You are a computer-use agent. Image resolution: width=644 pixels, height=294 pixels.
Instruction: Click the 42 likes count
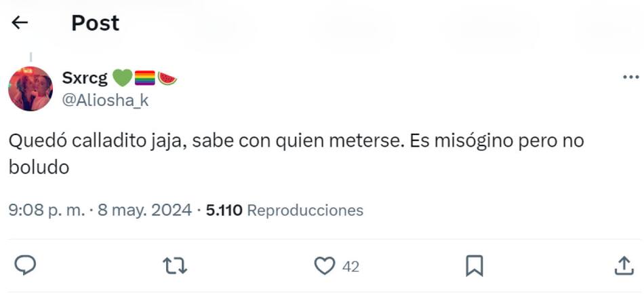point(350,267)
